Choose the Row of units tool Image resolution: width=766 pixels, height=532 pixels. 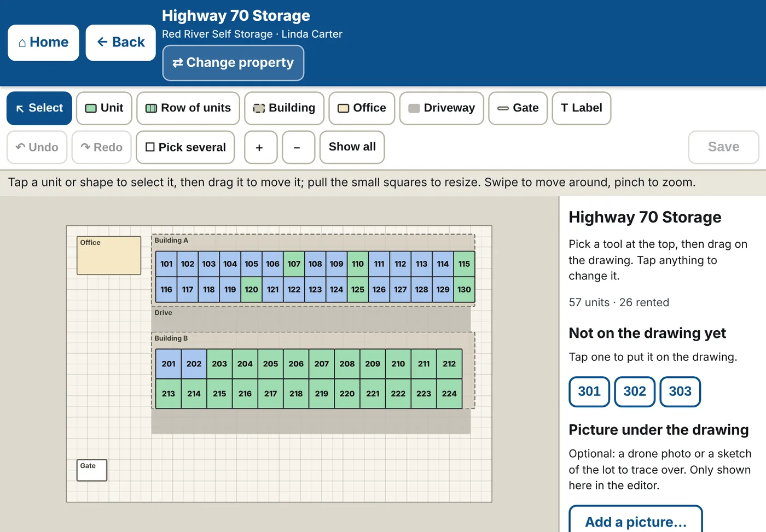click(x=188, y=108)
